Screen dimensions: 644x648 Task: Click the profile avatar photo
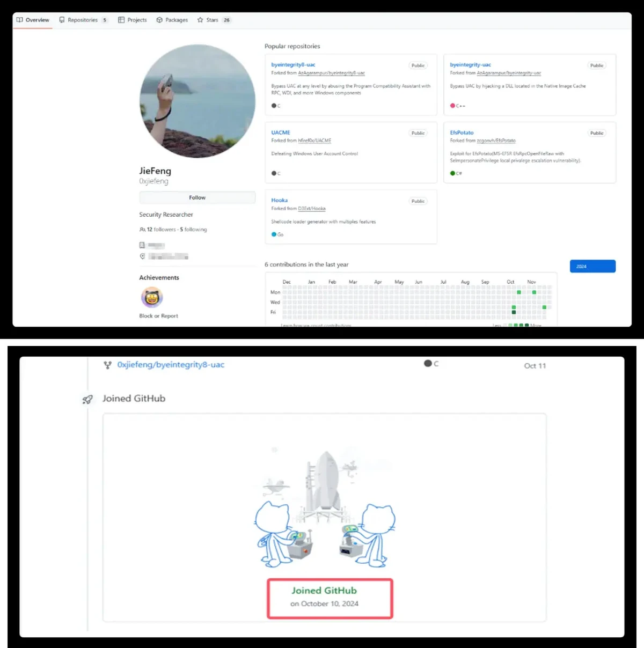(197, 101)
